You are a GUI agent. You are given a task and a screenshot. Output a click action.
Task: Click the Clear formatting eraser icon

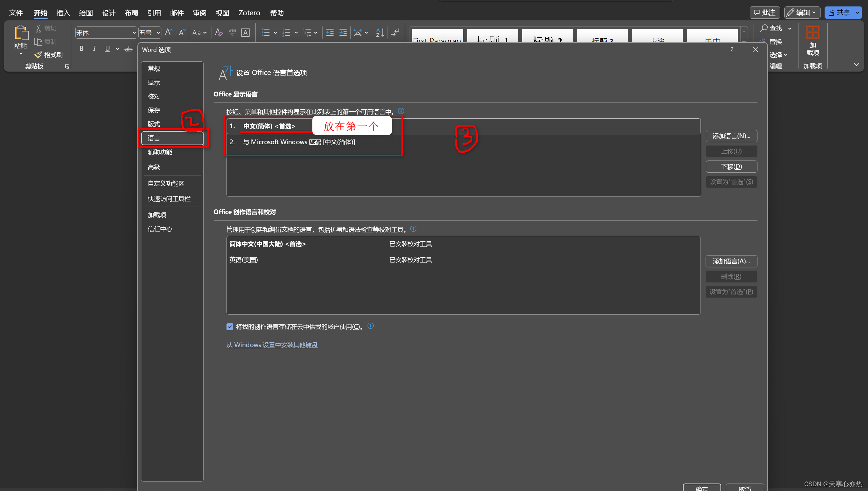tap(219, 33)
